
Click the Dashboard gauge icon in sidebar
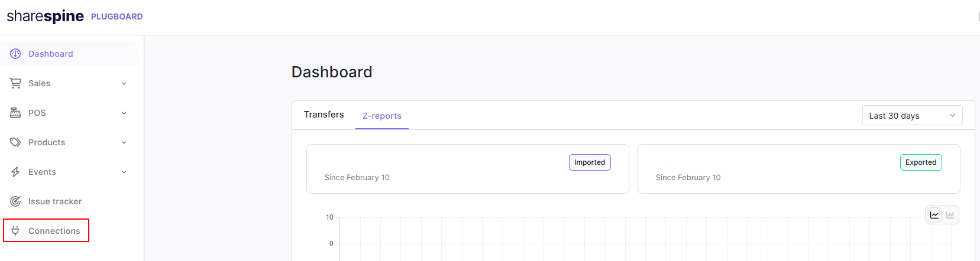click(x=15, y=54)
